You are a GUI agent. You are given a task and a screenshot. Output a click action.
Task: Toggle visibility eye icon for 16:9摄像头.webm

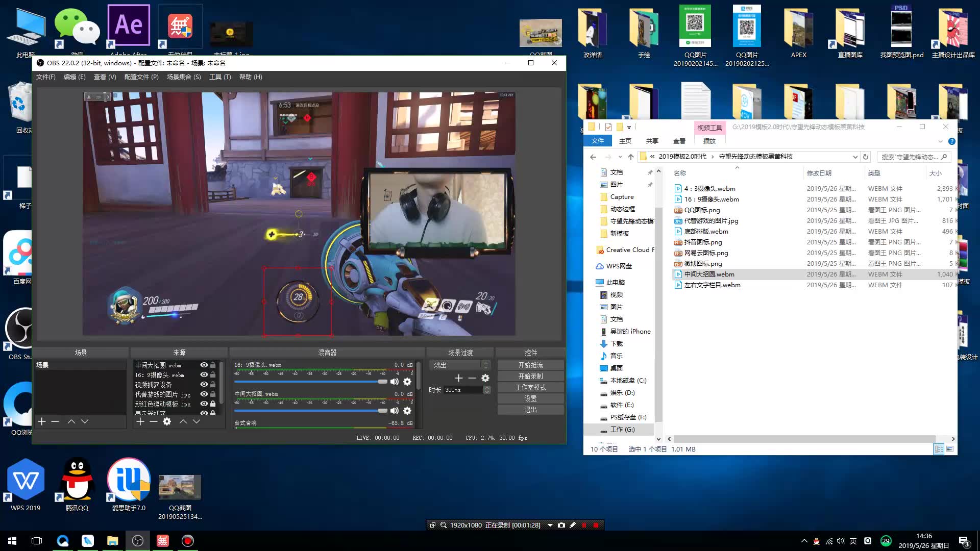(x=205, y=374)
